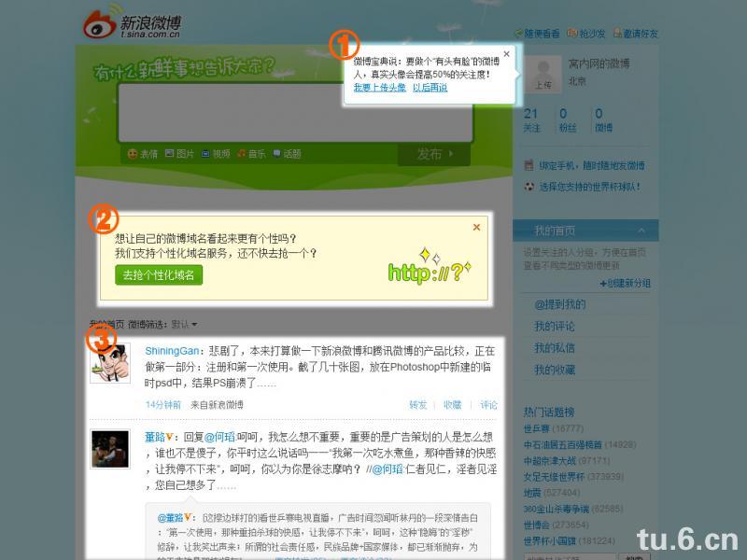Click the 绑定手机 phone binding icon
747x560 pixels.
[x=529, y=165]
